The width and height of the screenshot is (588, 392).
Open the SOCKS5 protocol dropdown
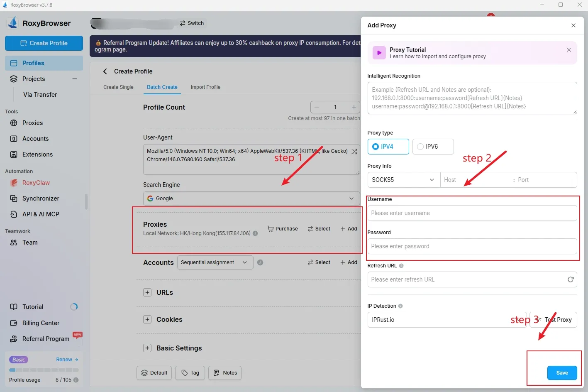tap(403, 180)
